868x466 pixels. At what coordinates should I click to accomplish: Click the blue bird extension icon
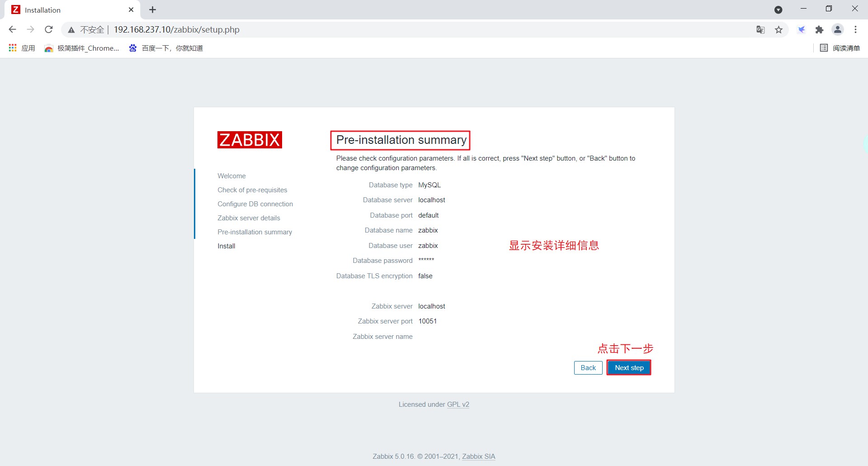pyautogui.click(x=802, y=30)
